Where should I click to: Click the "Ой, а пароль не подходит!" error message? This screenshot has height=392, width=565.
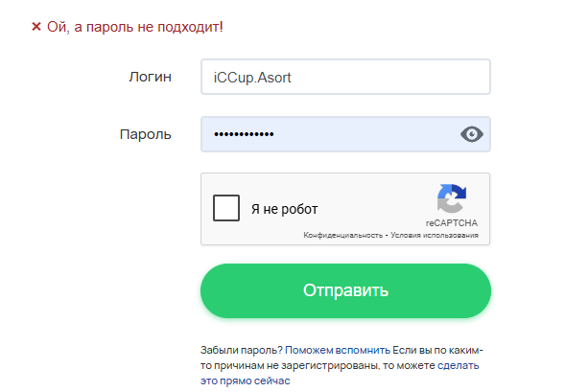click(x=135, y=27)
